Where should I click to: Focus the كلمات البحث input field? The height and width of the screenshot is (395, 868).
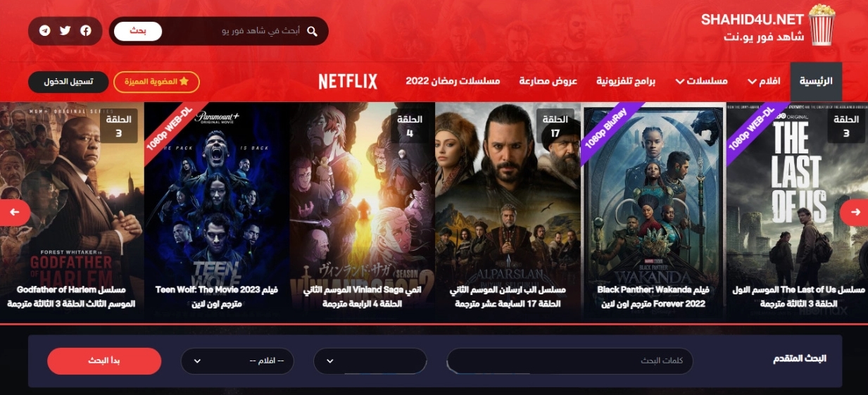pos(570,361)
